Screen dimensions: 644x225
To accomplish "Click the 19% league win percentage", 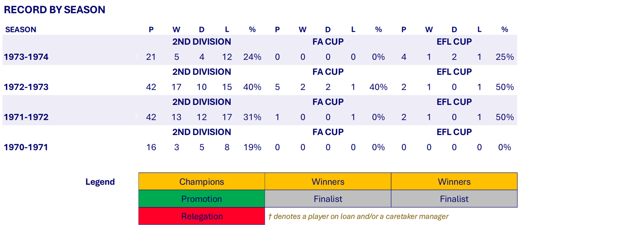I will 252,147.
